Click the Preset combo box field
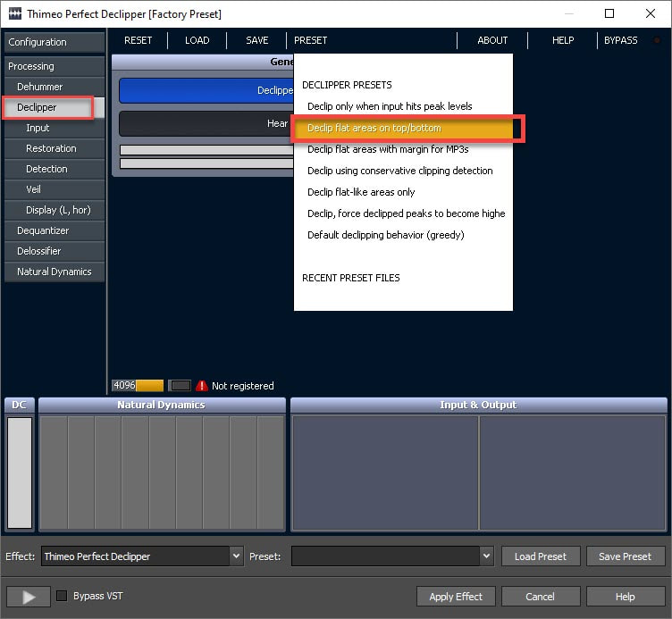Viewport: 672px width, 619px height. coord(392,556)
